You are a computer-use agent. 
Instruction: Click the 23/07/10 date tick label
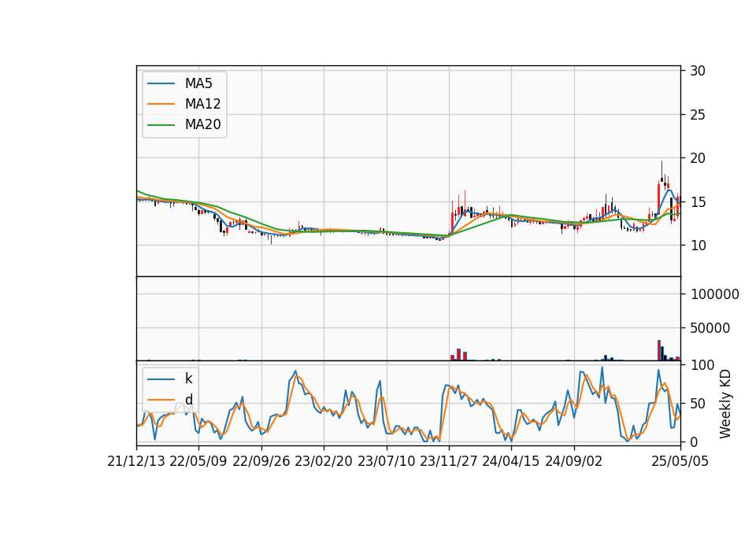click(386, 461)
